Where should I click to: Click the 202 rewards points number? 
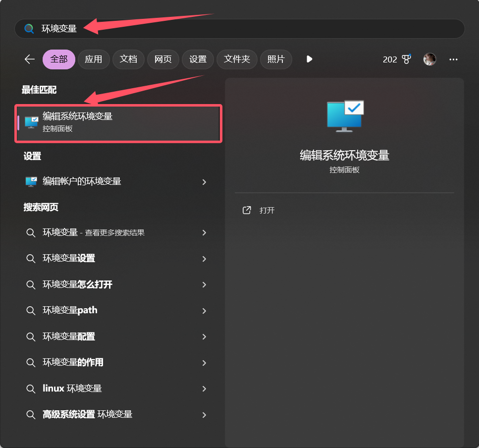390,59
